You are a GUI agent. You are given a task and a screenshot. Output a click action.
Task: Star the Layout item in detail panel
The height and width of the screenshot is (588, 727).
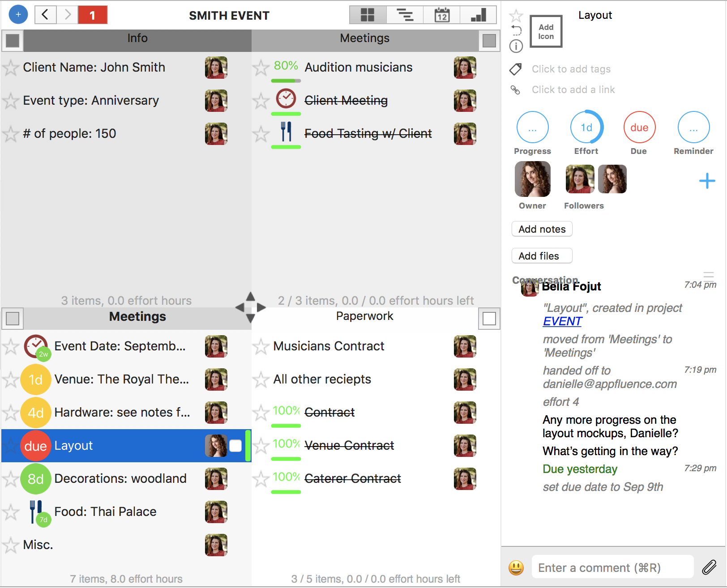516,16
